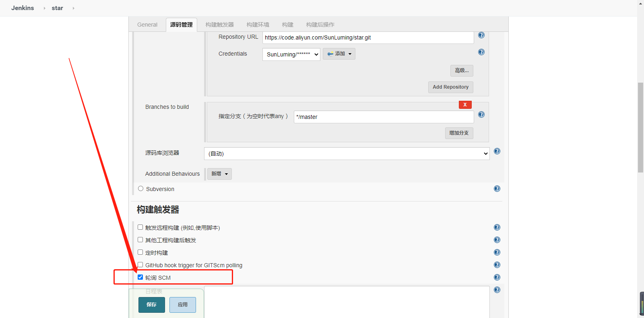
Task: Uncheck the 轮询 SCM checkbox
Action: point(140,277)
